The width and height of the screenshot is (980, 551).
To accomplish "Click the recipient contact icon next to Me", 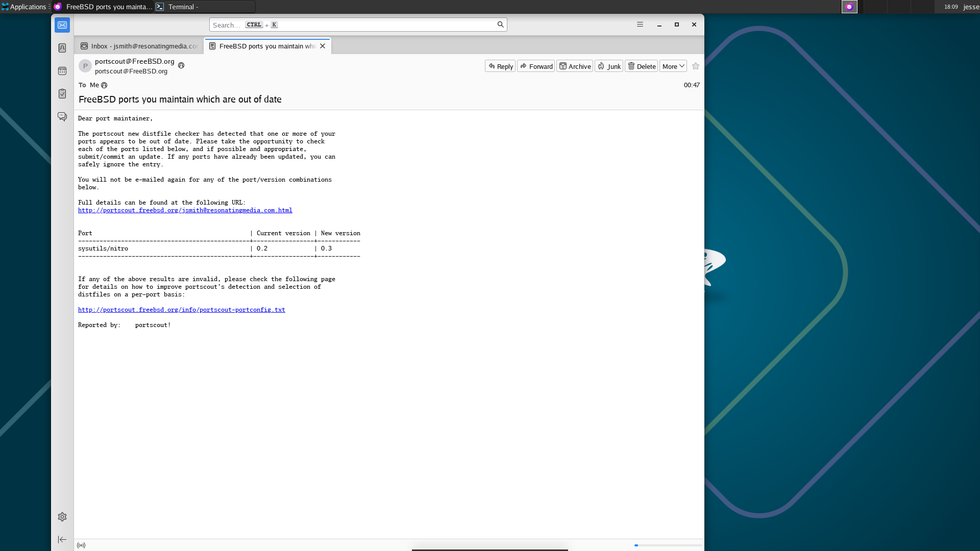I will pos(104,85).
